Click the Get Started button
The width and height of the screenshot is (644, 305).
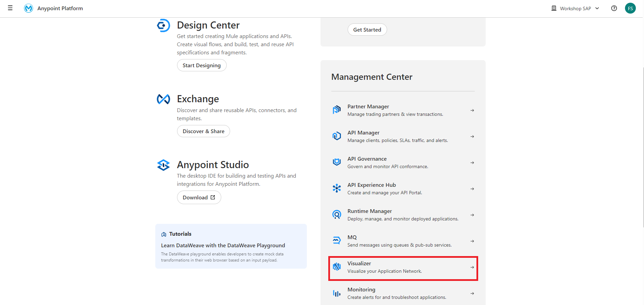tap(367, 30)
